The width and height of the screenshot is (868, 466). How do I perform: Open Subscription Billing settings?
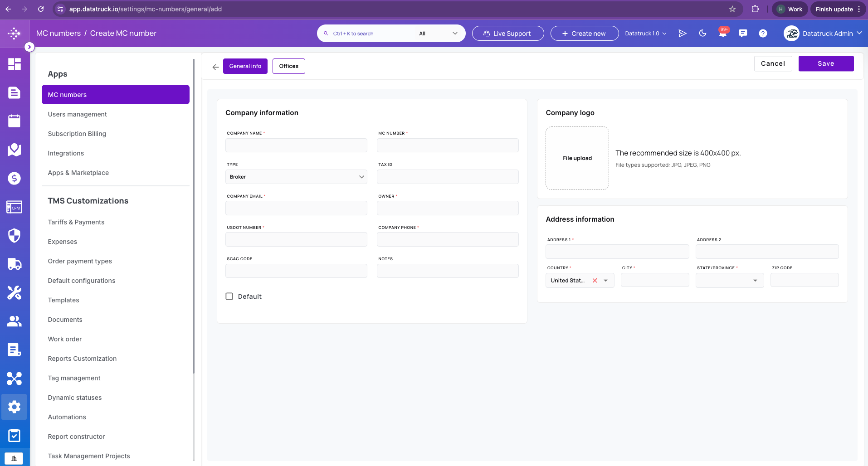click(x=77, y=134)
